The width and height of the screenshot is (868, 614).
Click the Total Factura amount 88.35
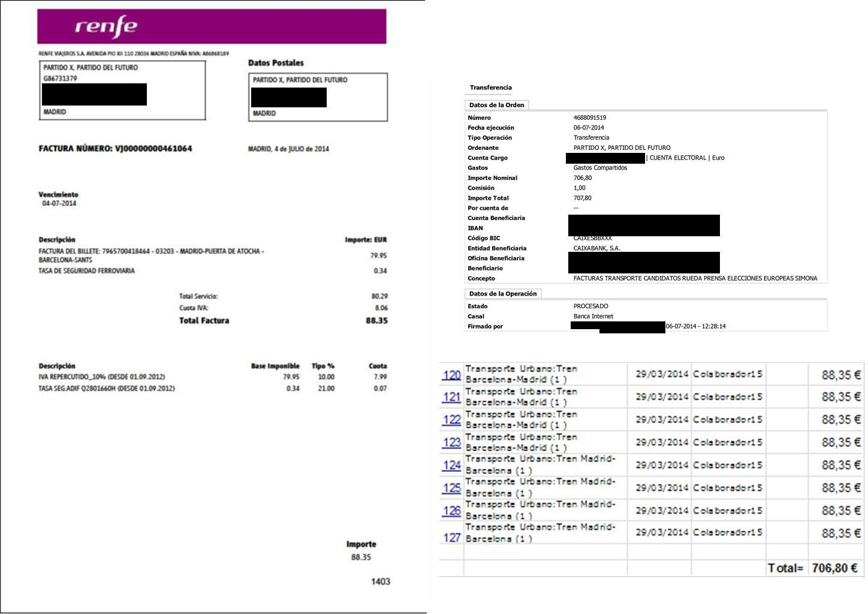376,321
